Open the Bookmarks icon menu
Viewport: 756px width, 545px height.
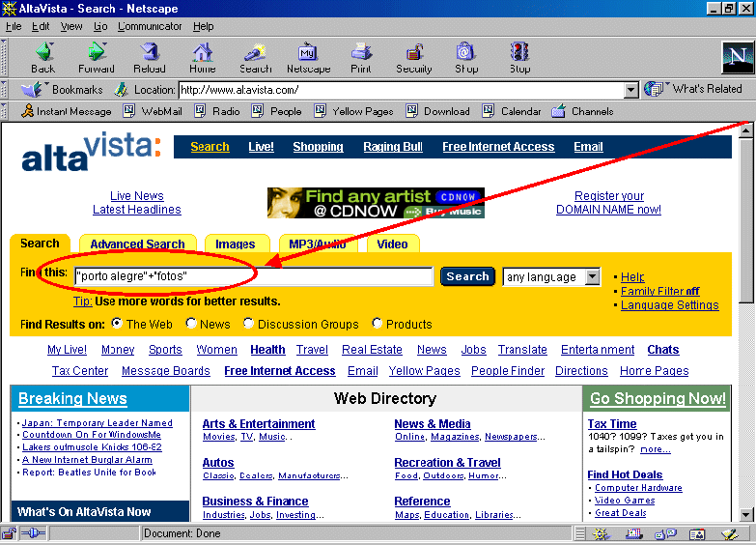32,90
